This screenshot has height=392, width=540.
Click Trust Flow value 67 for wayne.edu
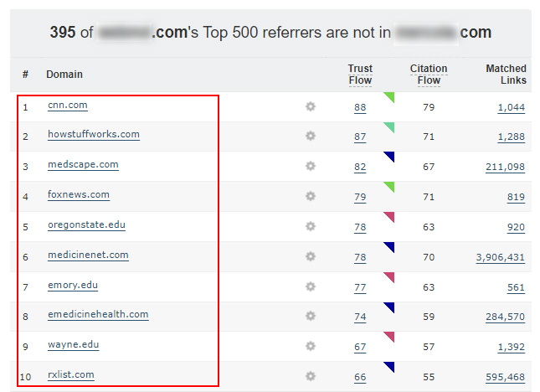[360, 347]
